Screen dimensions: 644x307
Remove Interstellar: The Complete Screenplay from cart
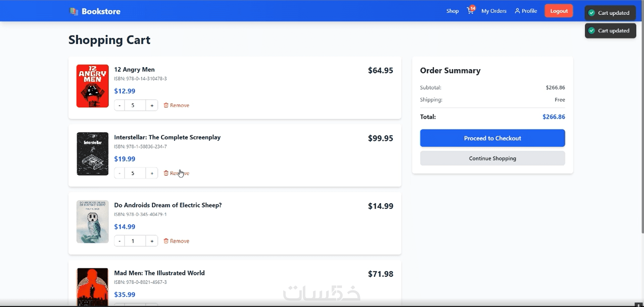click(177, 173)
